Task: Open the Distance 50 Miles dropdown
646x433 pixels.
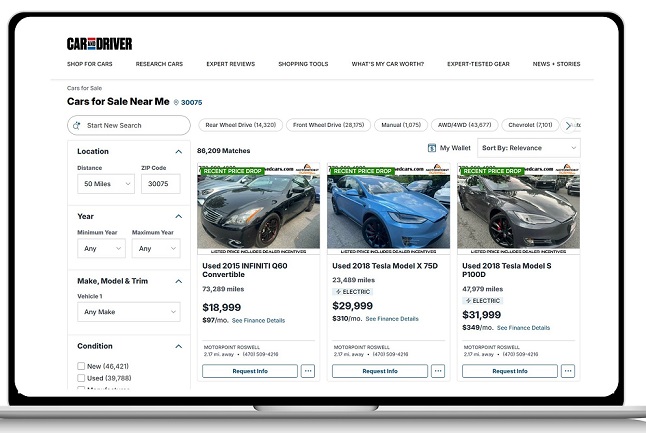Action: (x=106, y=184)
